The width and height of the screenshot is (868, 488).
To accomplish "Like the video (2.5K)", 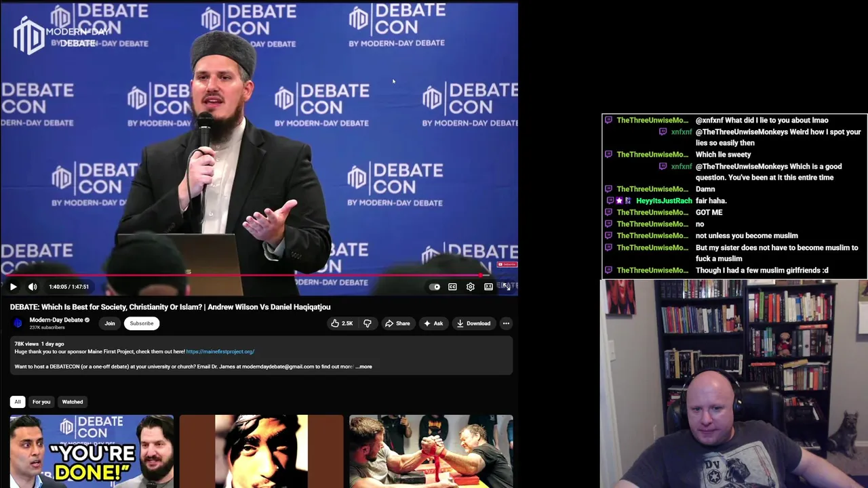I will coord(342,323).
